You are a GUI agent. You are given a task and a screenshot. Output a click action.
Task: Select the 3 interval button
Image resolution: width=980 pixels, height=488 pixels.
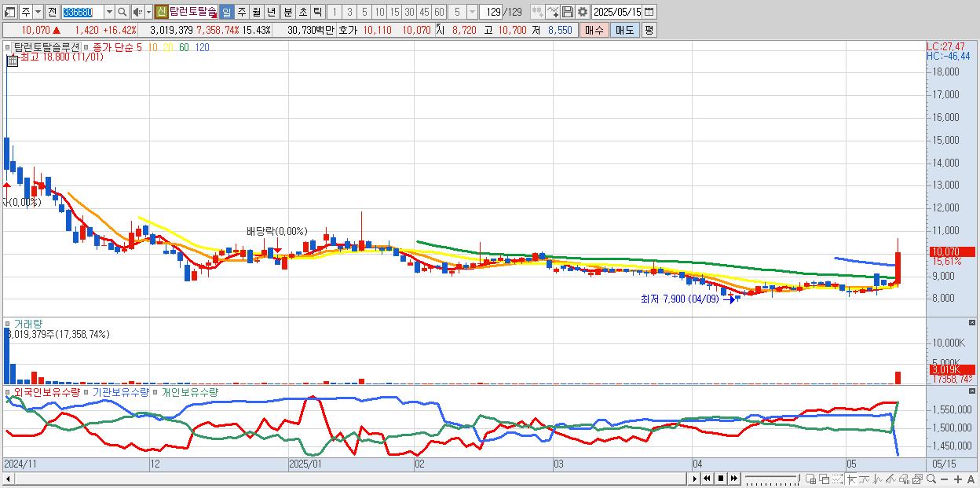[x=349, y=12]
